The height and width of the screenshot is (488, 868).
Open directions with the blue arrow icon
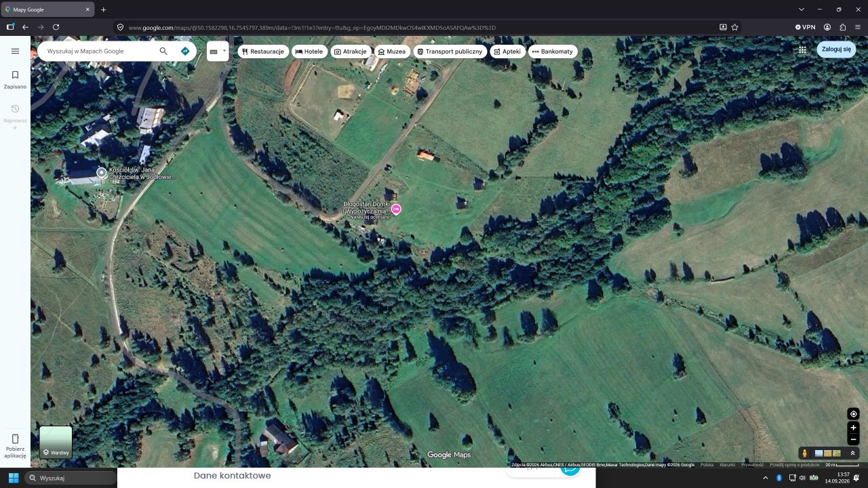[x=185, y=51]
